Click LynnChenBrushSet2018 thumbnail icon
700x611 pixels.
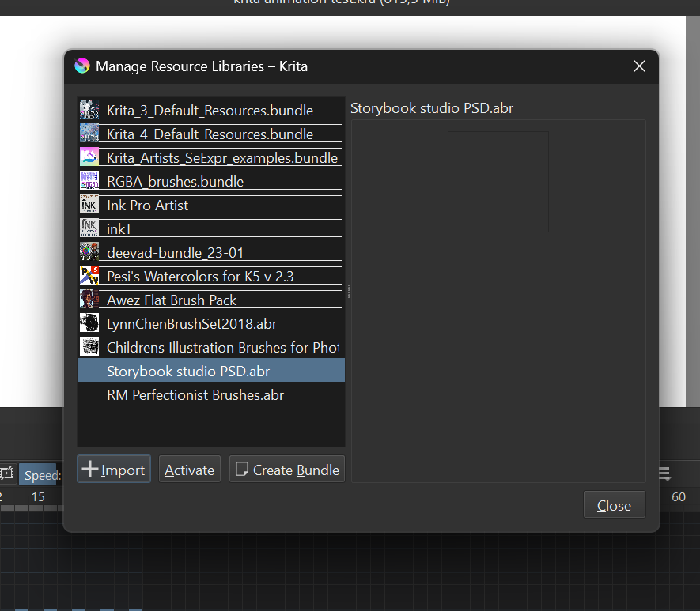[89, 322]
